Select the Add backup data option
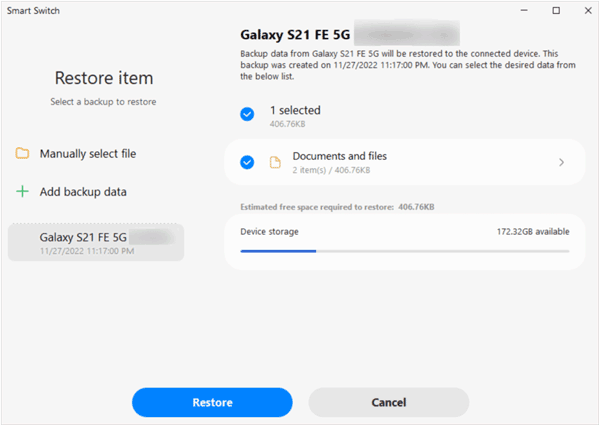Viewport: 600px width, 426px height. click(x=83, y=191)
